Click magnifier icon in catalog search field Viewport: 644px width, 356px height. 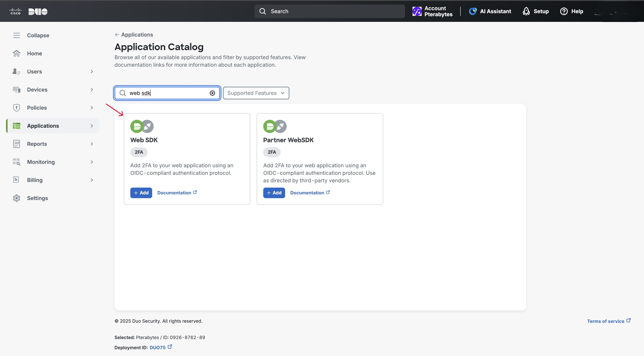coord(123,93)
